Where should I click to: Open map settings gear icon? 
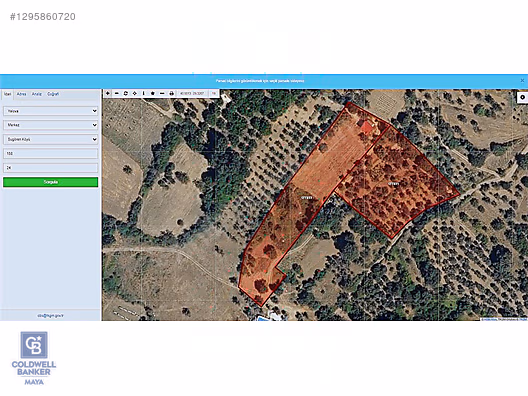pos(522,97)
